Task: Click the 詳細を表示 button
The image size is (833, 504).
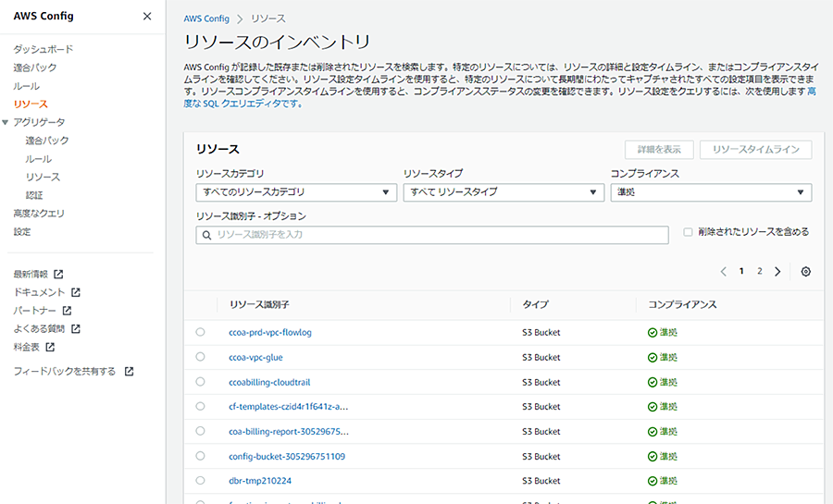Action: [659, 150]
